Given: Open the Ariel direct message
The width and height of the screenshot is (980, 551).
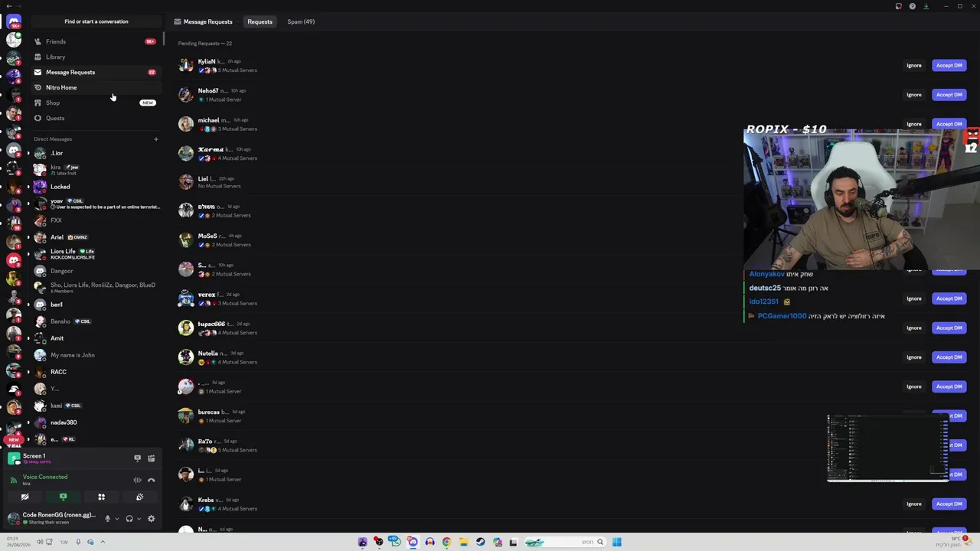Looking at the screenshot, I should [x=96, y=237].
